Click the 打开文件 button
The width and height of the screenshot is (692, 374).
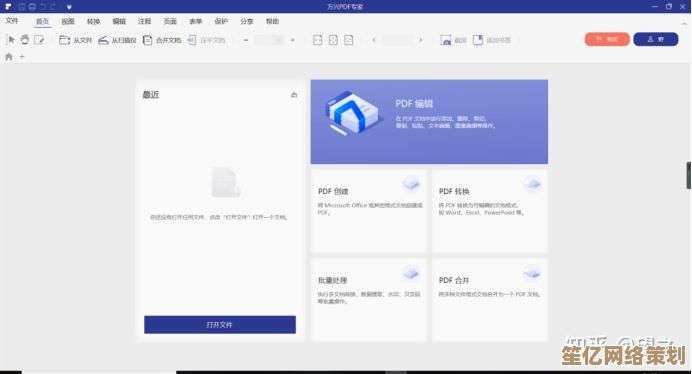pos(220,325)
